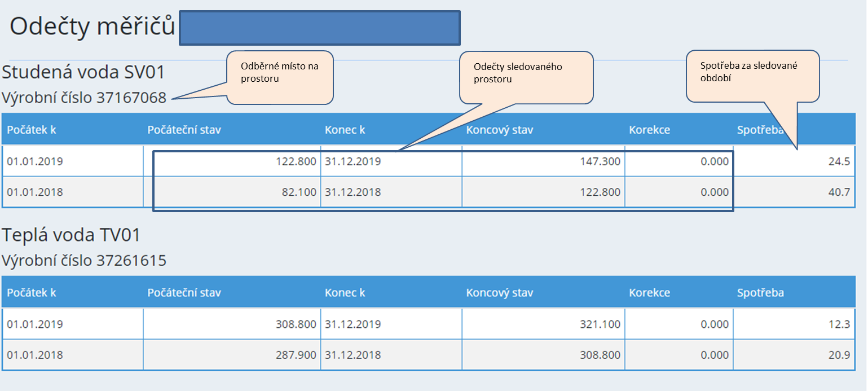This screenshot has width=868, height=391.
Task: Select the 'Studená voda SV01' heading
Action: click(83, 72)
